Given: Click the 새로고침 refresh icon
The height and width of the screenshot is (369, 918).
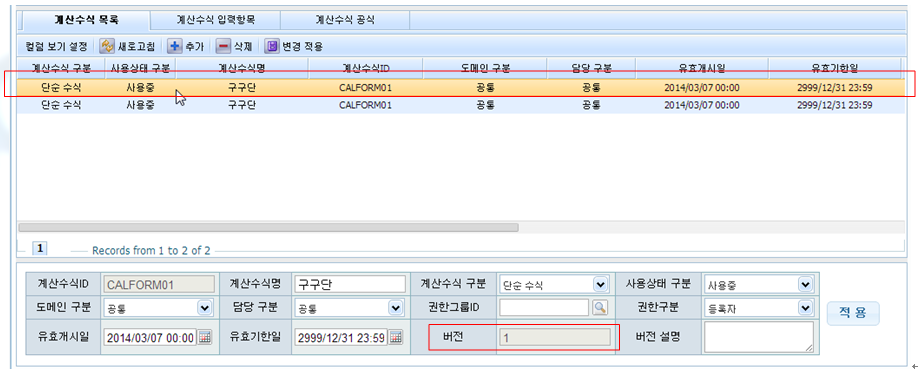Looking at the screenshot, I should (x=107, y=46).
